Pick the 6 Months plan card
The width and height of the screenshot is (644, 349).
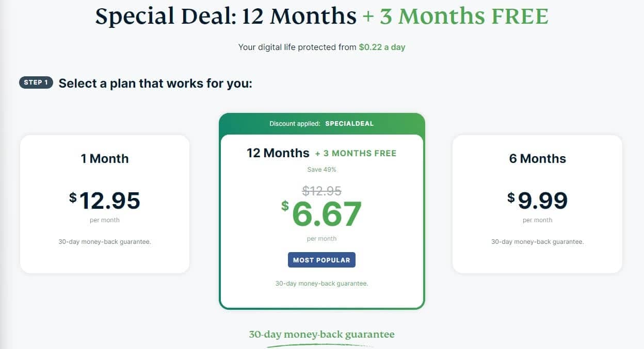(537, 204)
